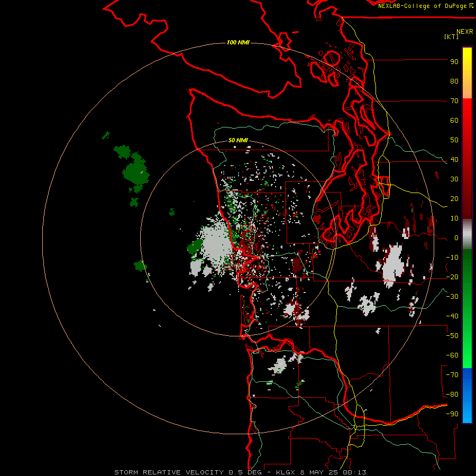The image size is (476, 476).
Task: Click "0.5 DEG" elevation in bottom caption
Action: tap(246, 472)
